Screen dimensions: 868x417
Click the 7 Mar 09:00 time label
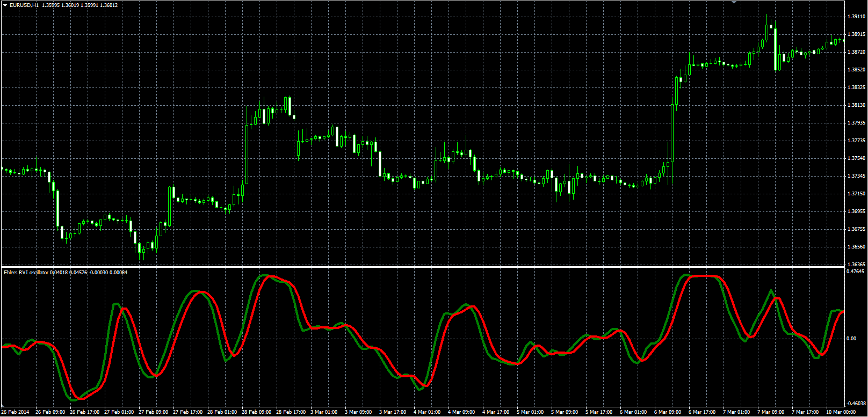pyautogui.click(x=771, y=412)
